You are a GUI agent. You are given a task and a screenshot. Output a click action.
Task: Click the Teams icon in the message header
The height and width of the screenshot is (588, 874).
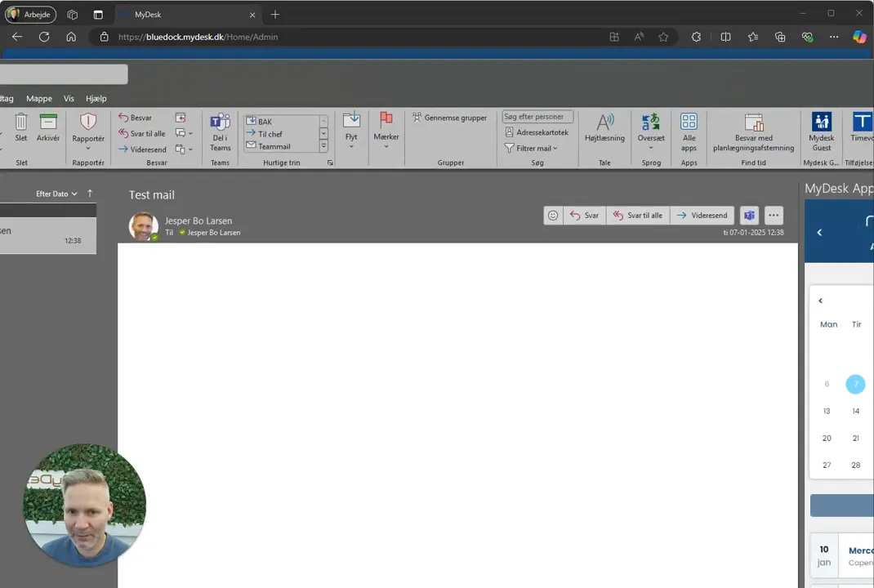coord(749,216)
